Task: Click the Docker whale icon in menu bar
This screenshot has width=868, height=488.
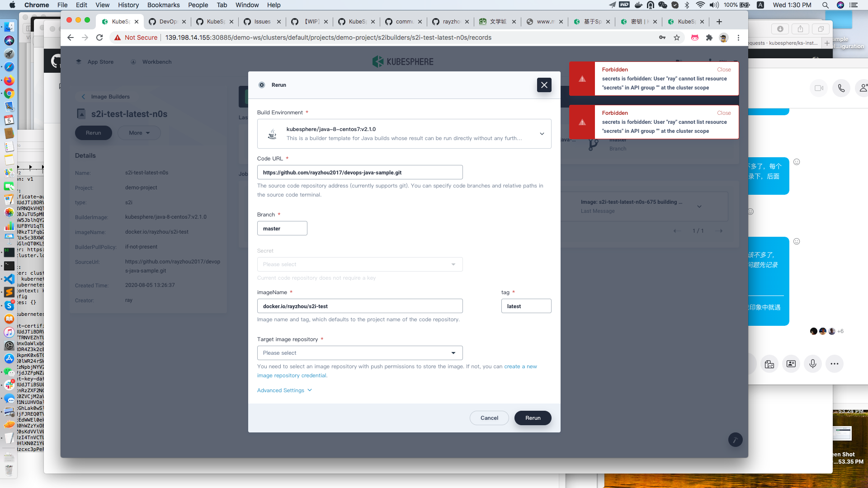Action: [x=638, y=5]
